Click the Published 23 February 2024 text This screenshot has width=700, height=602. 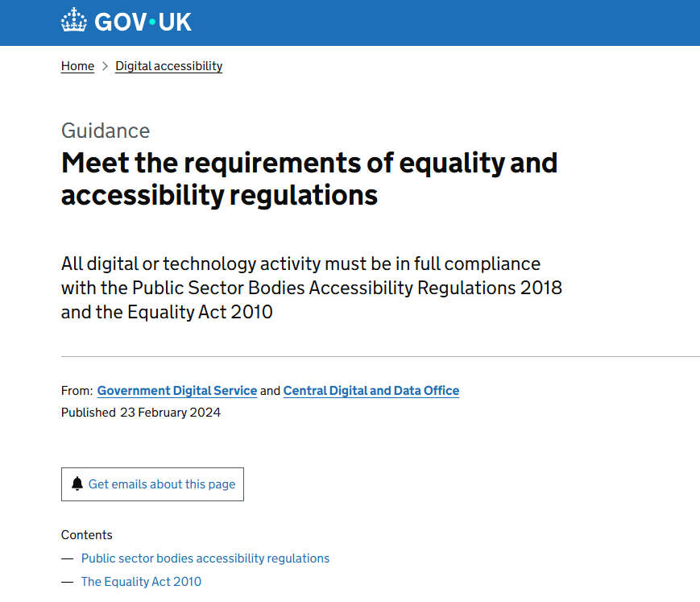point(141,412)
